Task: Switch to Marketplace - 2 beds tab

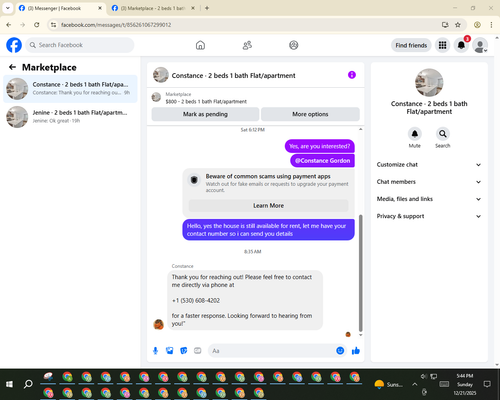Action: (x=152, y=8)
